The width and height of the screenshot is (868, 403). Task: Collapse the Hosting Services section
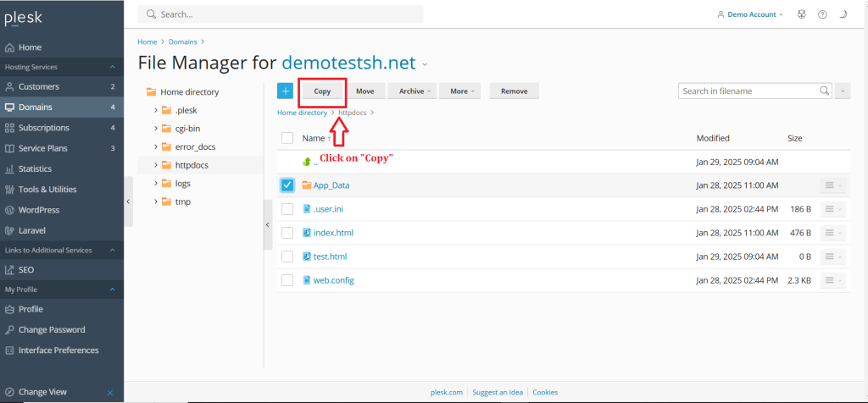(x=113, y=67)
